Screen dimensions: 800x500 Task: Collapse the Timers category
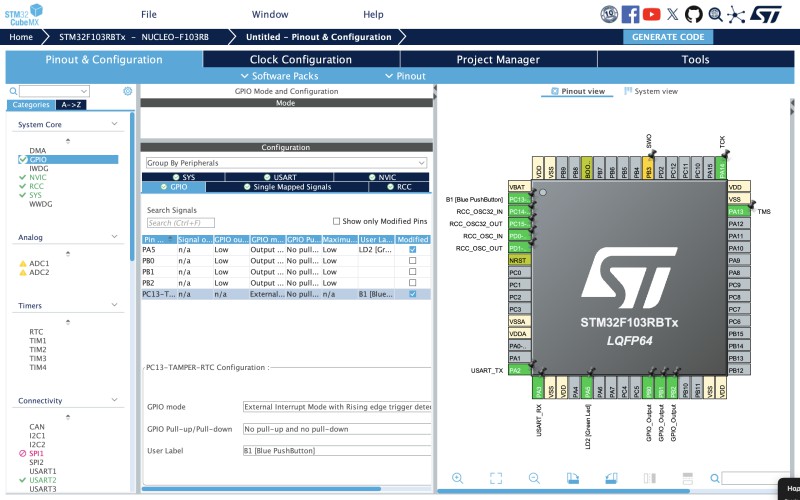[114, 305]
